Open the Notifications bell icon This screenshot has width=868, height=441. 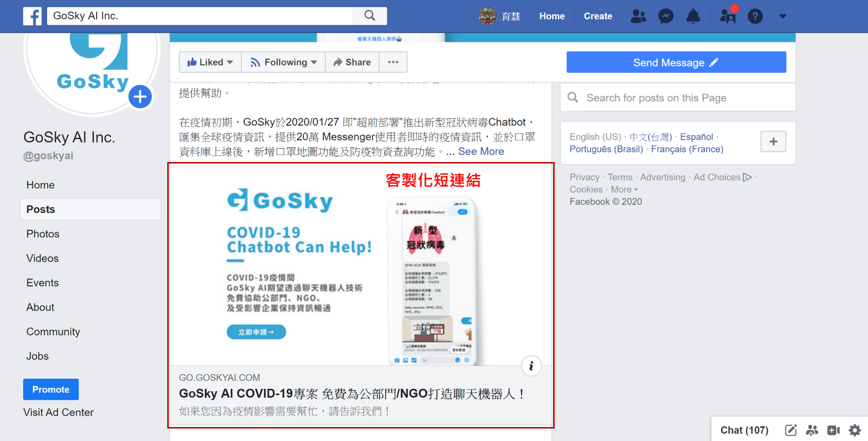(693, 16)
